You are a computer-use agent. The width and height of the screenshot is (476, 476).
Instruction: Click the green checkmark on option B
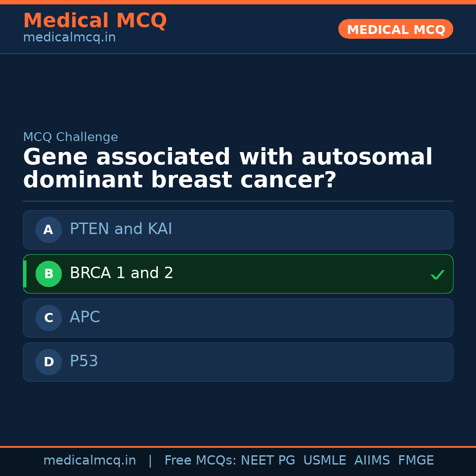(x=437, y=275)
